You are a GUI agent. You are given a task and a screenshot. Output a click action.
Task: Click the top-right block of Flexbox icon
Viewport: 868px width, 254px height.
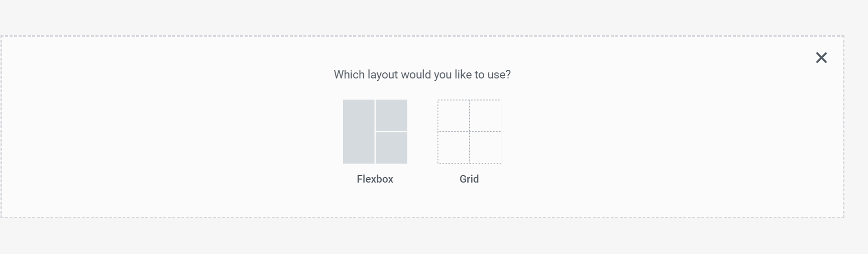pyautogui.click(x=391, y=115)
